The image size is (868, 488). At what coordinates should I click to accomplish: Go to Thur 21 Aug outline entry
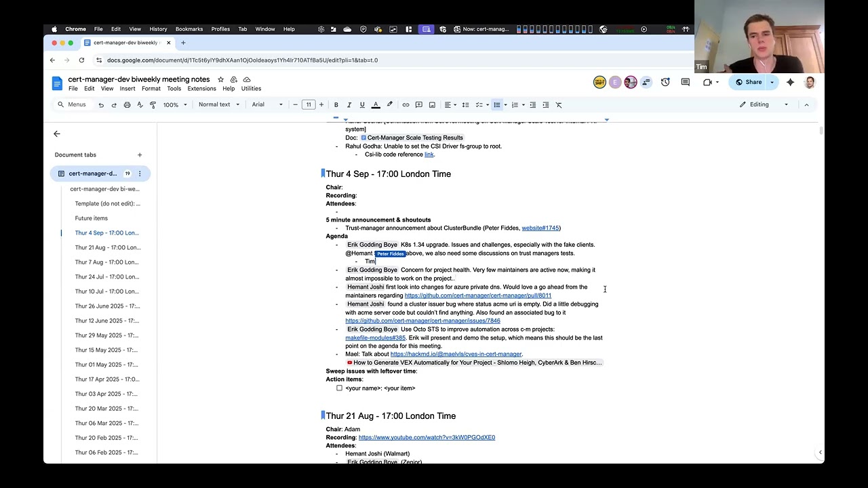pyautogui.click(x=108, y=247)
